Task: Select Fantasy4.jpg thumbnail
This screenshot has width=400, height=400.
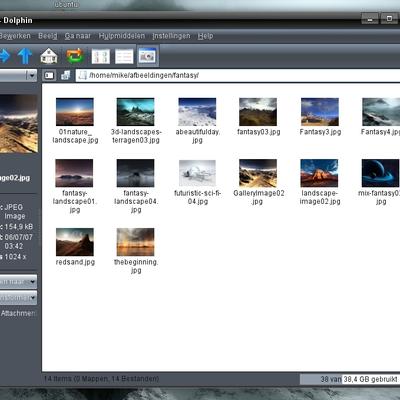Action: coord(381,112)
